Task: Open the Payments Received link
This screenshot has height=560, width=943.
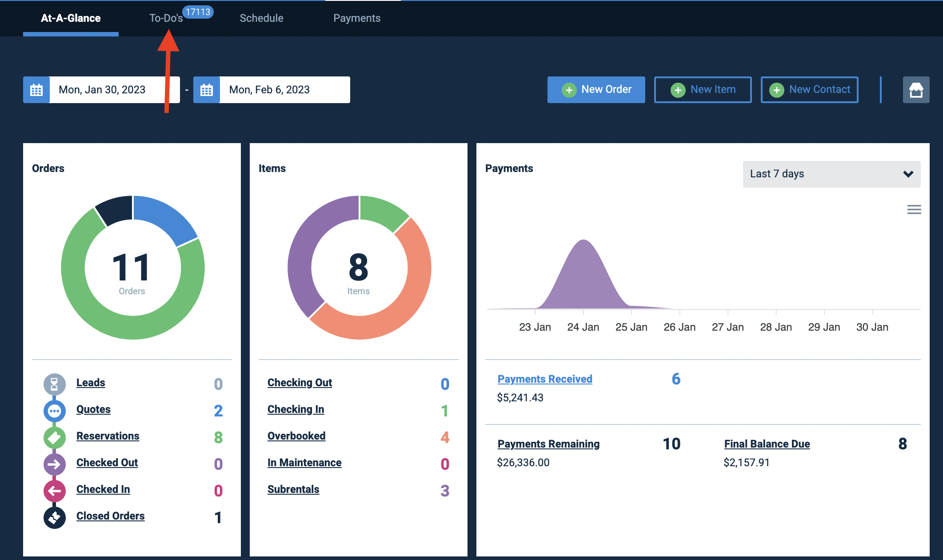Action: click(545, 379)
